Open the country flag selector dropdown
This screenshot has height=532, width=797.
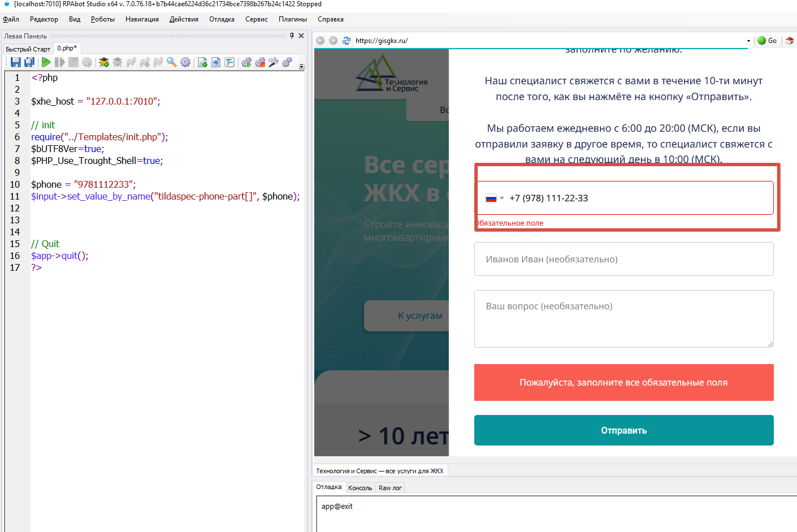tap(495, 198)
